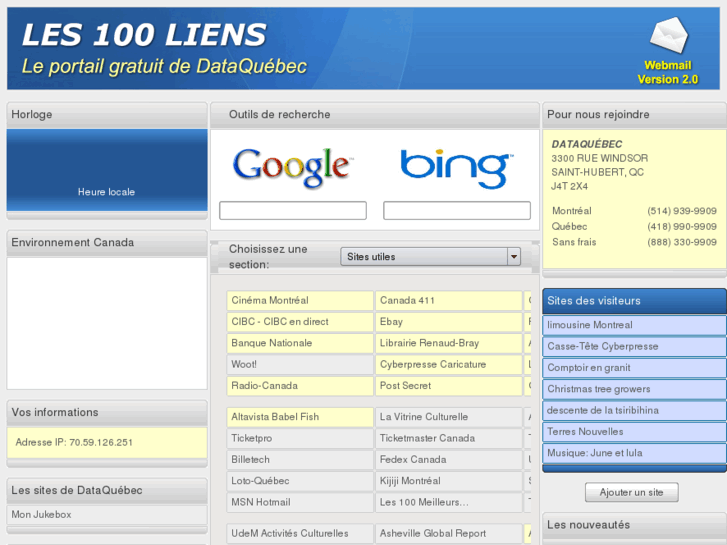This screenshot has width=727, height=545.
Task: Open Mon Jukebox link
Action: pyautogui.click(x=42, y=515)
